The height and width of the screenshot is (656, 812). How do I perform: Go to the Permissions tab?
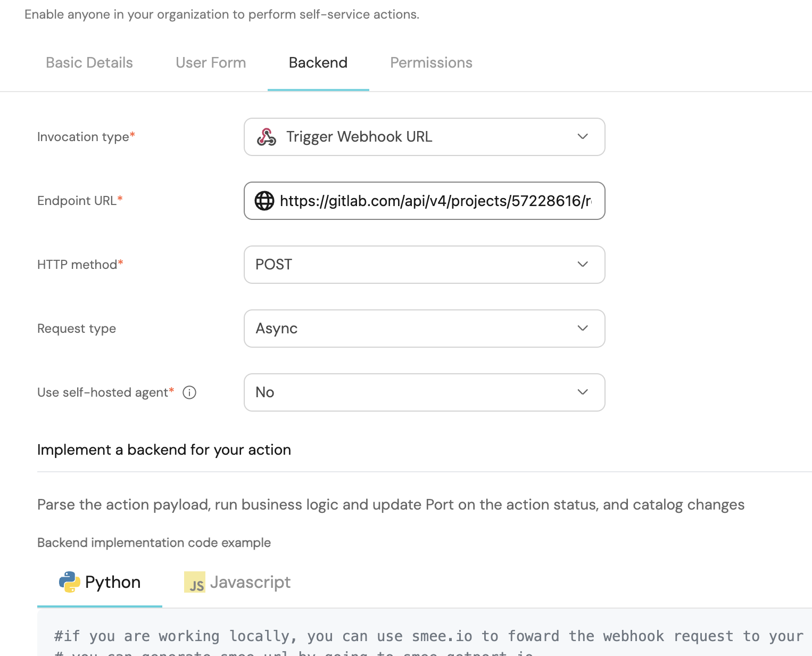tap(431, 63)
